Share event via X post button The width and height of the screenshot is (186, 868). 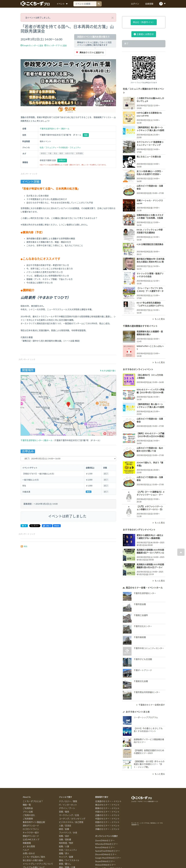coord(35,526)
